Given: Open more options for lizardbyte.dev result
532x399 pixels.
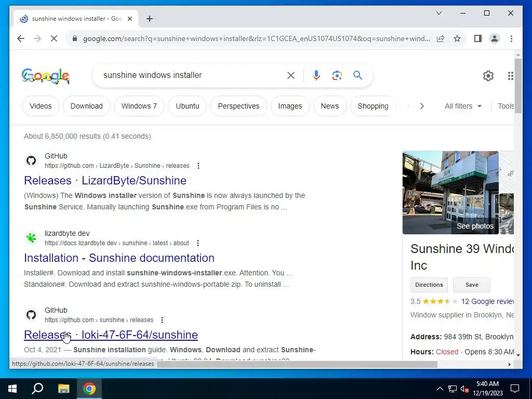Looking at the screenshot, I should [x=198, y=243].
